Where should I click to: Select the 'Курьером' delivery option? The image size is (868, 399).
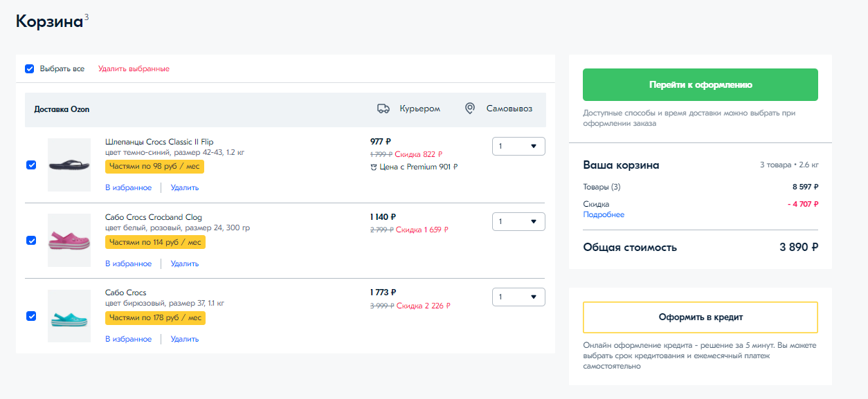(x=419, y=109)
